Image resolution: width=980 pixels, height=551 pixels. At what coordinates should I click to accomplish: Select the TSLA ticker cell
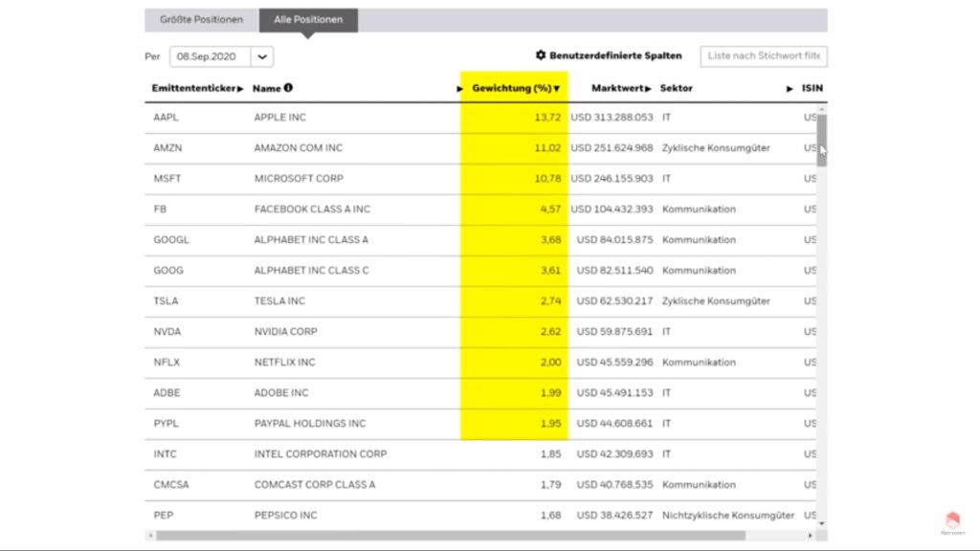[167, 301]
